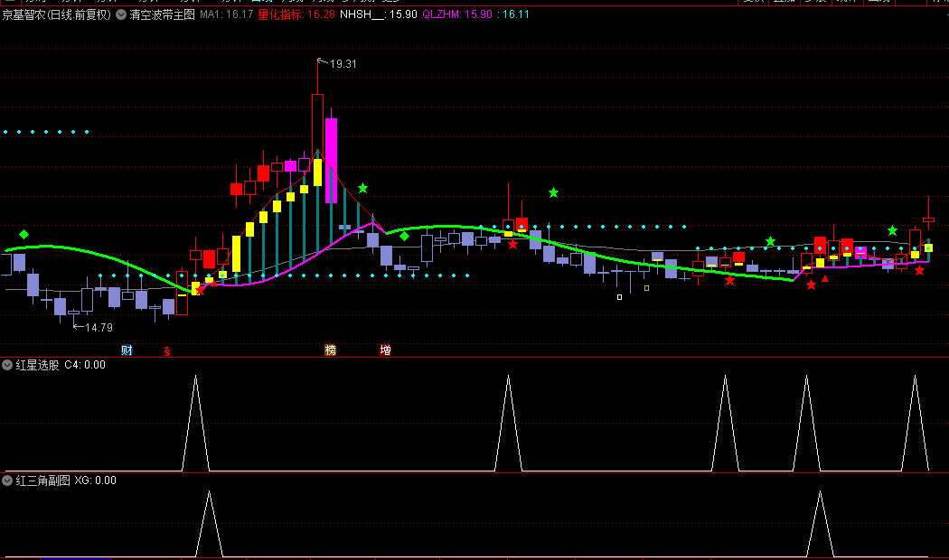Click the 14.79 low price label
949x560 pixels.
pos(99,327)
